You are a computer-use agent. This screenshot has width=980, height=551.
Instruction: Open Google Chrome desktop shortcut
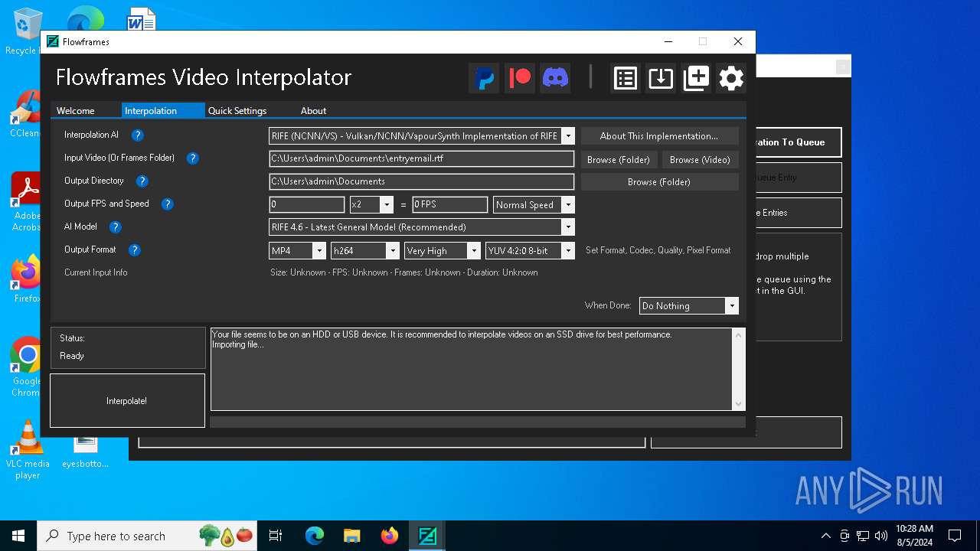(x=25, y=367)
